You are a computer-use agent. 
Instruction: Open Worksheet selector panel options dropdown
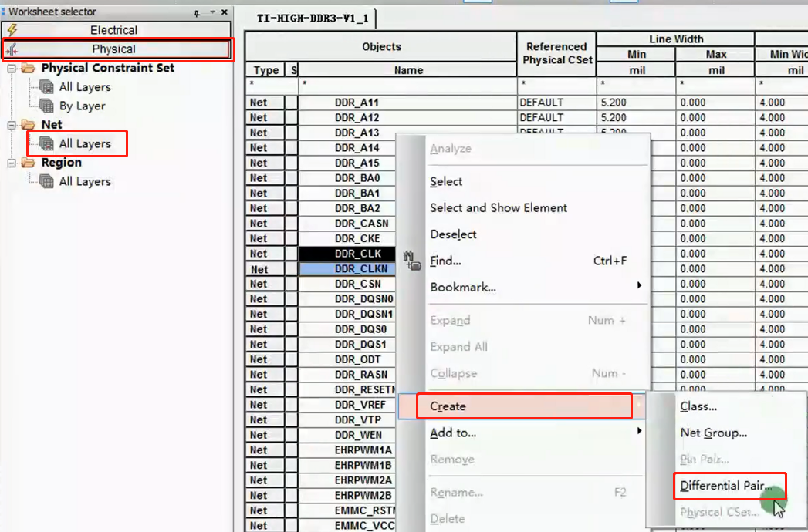211,12
